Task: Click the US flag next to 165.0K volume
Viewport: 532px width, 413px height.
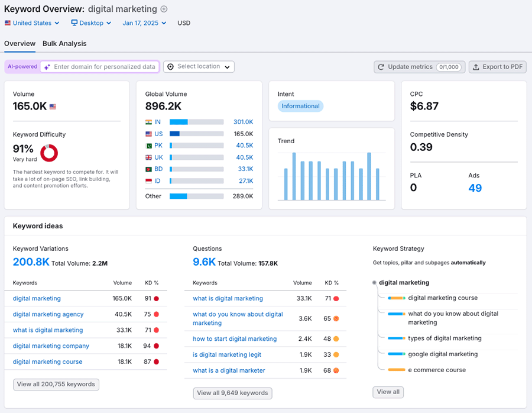Action: point(53,107)
